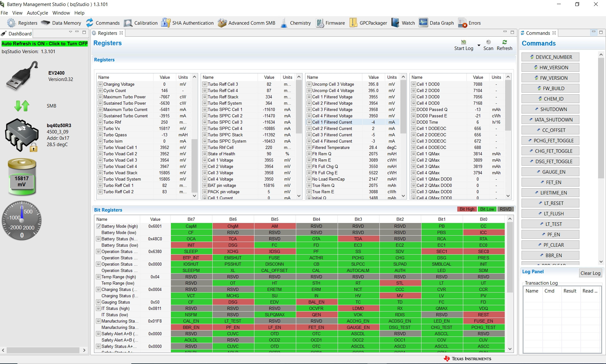Image resolution: width=606 pixels, height=364 pixels.
Task: Close the Registers tab with its X
Action: coord(121,33)
